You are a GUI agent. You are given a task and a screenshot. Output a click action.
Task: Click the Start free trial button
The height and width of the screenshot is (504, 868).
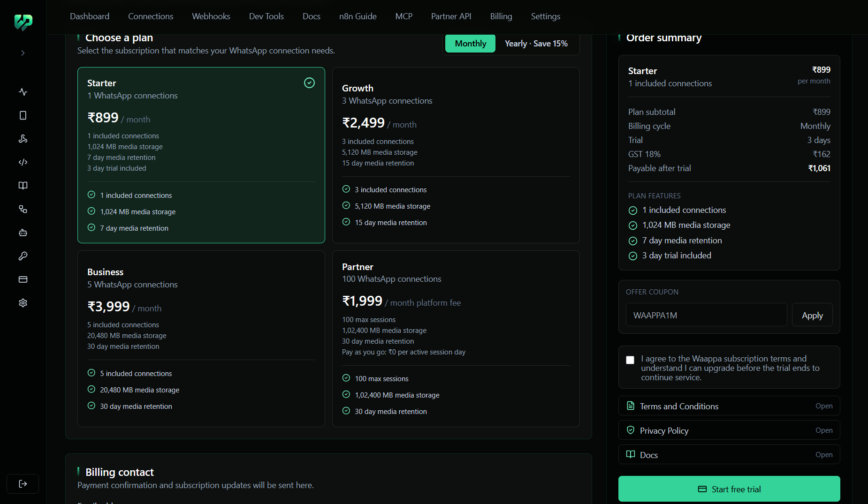click(x=729, y=489)
